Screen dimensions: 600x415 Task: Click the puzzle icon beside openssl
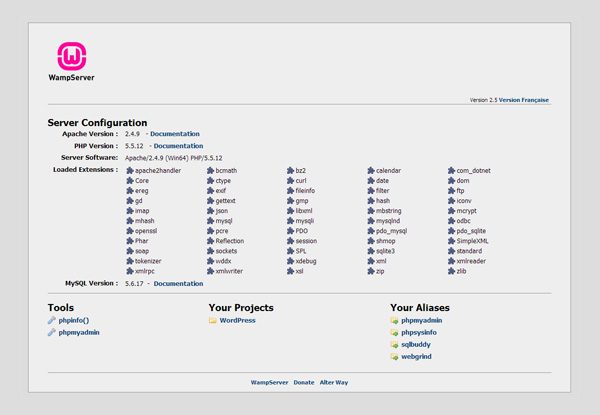(x=130, y=231)
